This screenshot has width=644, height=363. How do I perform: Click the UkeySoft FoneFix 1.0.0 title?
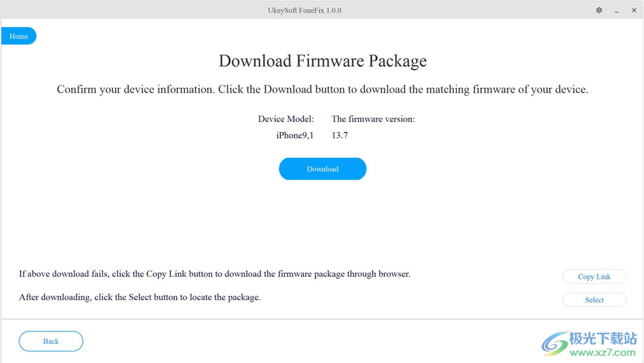pos(305,10)
